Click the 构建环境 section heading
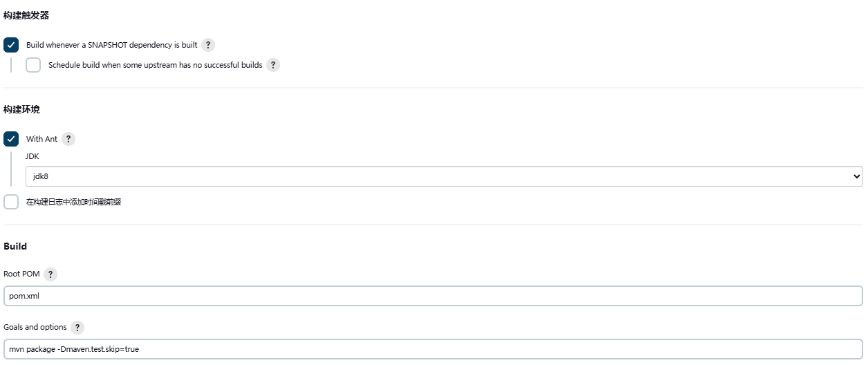The width and height of the screenshot is (868, 365). [x=21, y=109]
